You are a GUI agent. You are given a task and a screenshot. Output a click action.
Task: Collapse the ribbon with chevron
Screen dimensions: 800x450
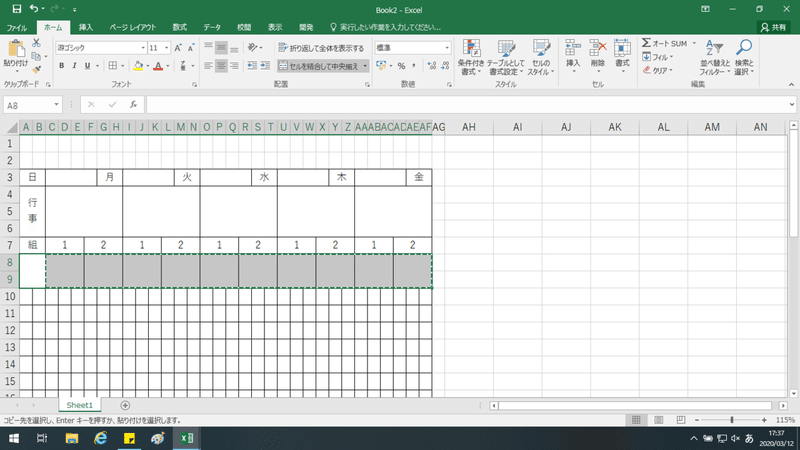791,85
